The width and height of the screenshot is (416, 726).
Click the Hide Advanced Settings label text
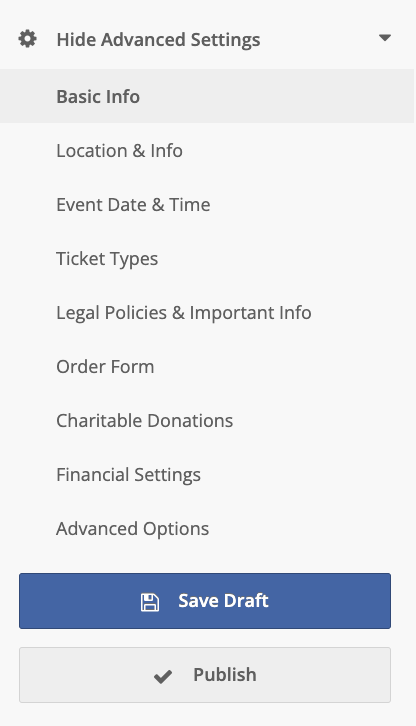click(158, 40)
